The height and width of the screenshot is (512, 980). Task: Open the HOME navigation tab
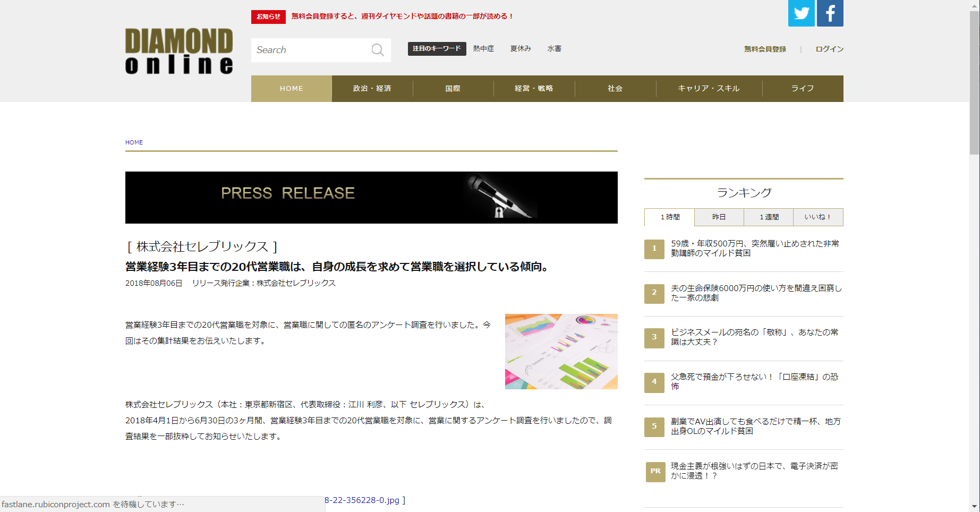[292, 89]
